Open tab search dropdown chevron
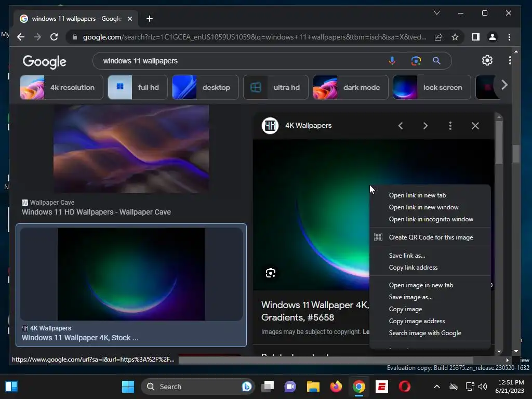 [437, 13]
